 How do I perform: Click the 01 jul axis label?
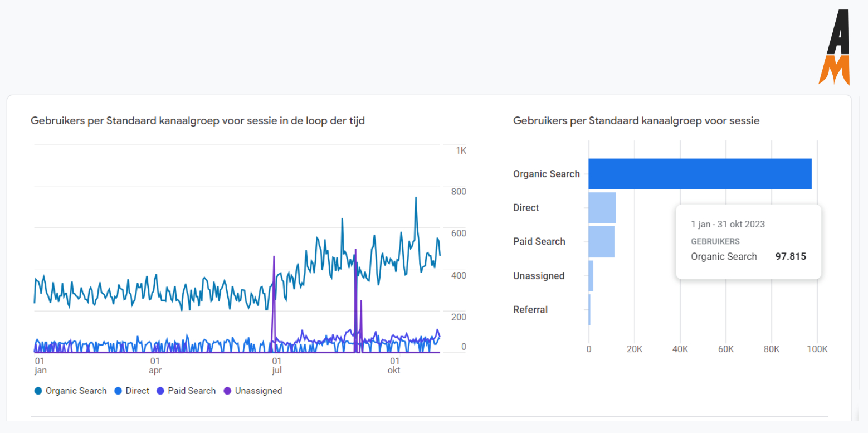click(276, 366)
